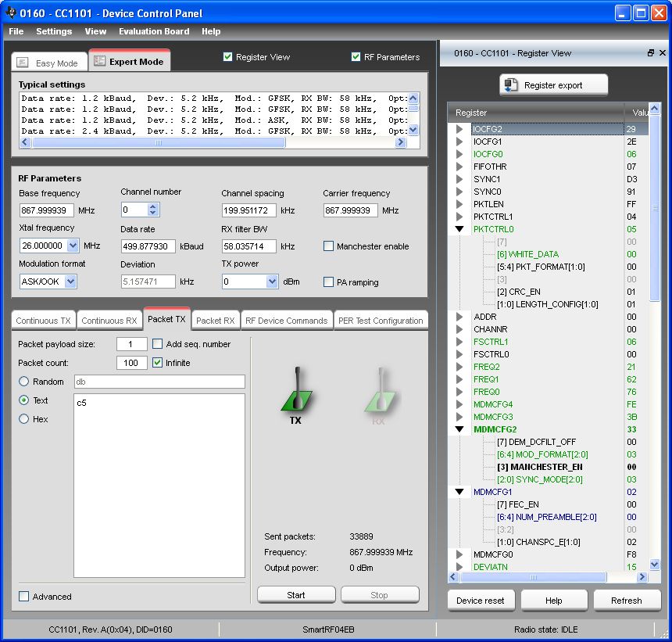
Task: Open the Evaluation Board menu
Action: (154, 31)
